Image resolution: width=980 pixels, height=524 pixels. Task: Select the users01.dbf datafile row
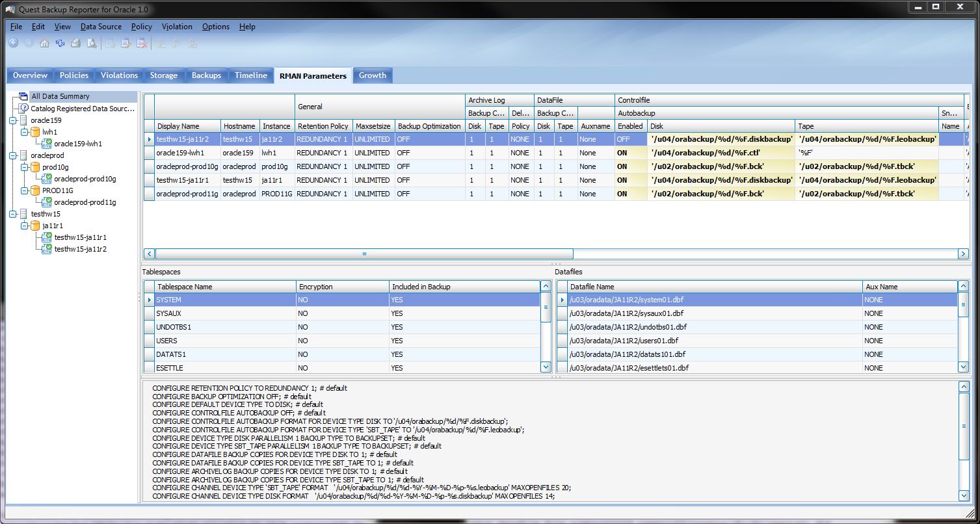click(x=758, y=341)
